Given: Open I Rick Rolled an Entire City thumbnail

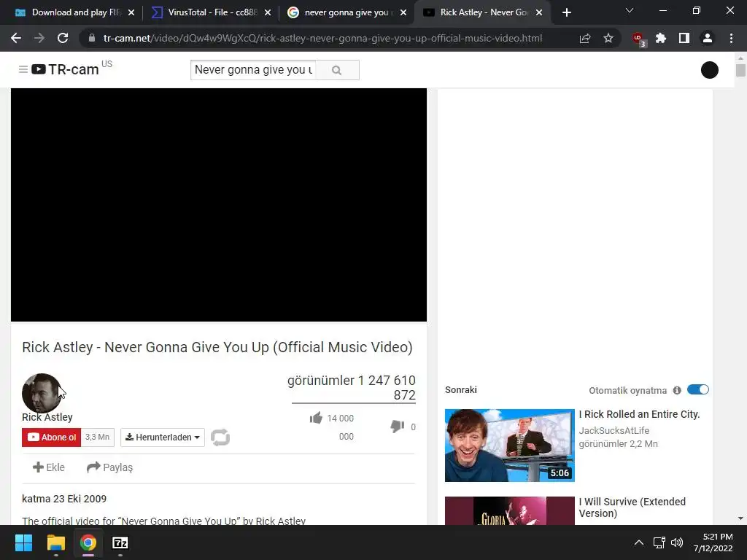Looking at the screenshot, I should (510, 446).
